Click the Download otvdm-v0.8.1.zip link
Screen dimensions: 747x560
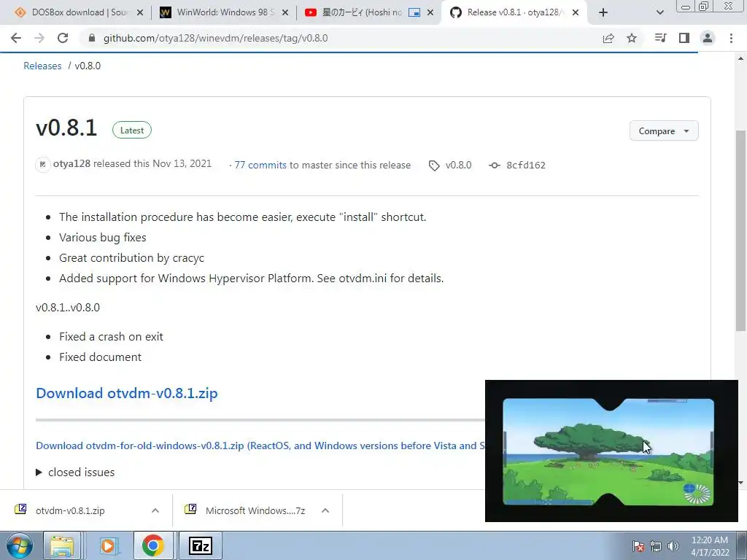pyautogui.click(x=127, y=393)
